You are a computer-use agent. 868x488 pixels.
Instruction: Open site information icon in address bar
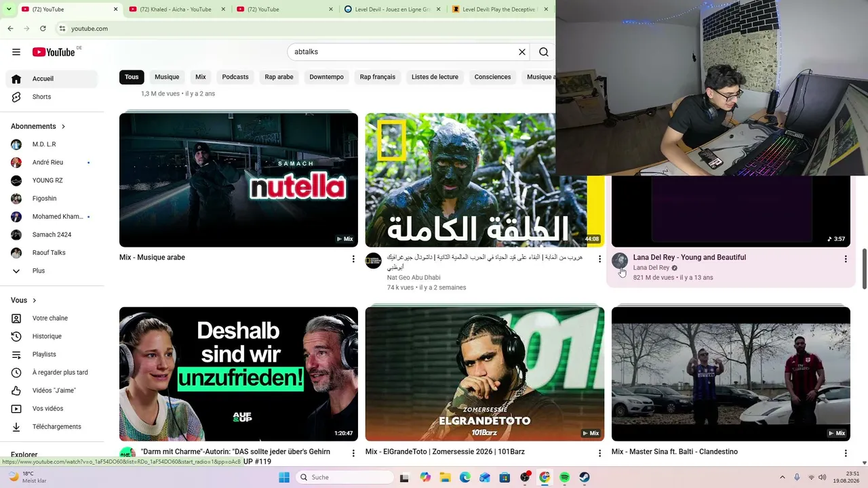62,28
